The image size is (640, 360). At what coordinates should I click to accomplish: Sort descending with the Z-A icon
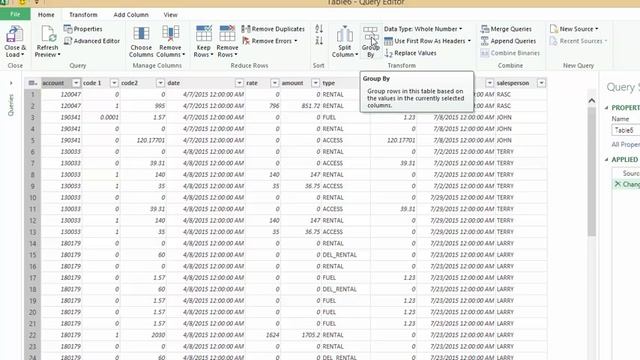pos(319,40)
